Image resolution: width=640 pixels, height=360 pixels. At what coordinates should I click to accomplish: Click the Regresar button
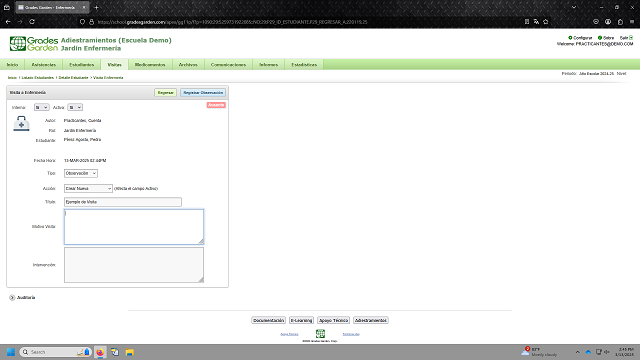165,93
